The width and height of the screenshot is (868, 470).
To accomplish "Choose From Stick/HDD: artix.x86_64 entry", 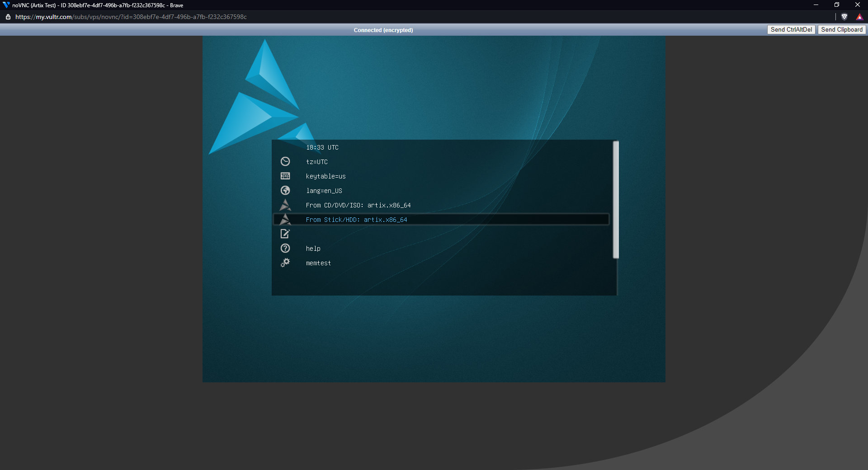I will pyautogui.click(x=441, y=220).
